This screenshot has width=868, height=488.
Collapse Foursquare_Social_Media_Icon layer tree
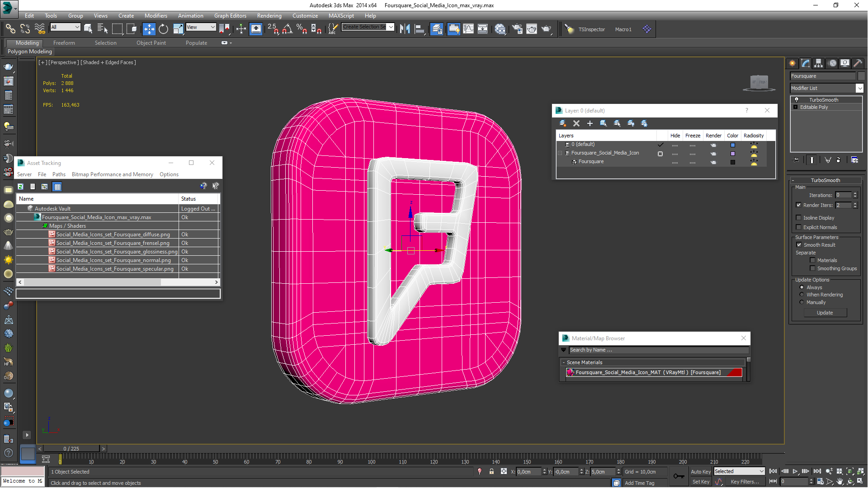[560, 153]
